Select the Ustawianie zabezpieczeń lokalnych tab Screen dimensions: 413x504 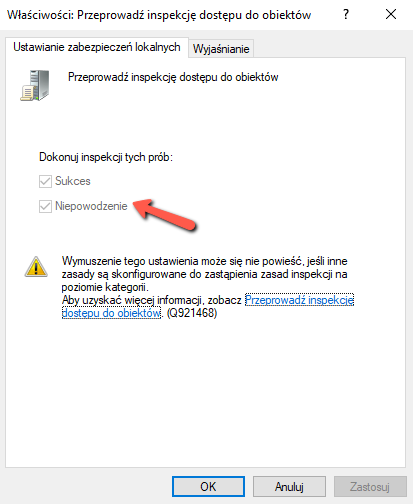97,47
